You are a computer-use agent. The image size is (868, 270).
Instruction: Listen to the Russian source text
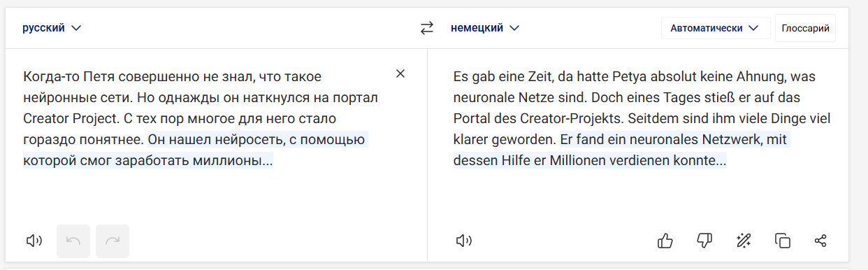tap(34, 241)
